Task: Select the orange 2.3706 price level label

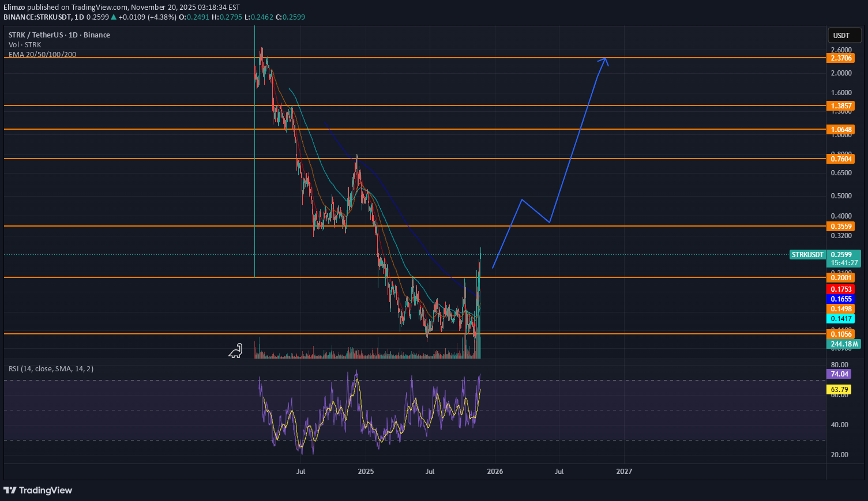Action: (840, 58)
